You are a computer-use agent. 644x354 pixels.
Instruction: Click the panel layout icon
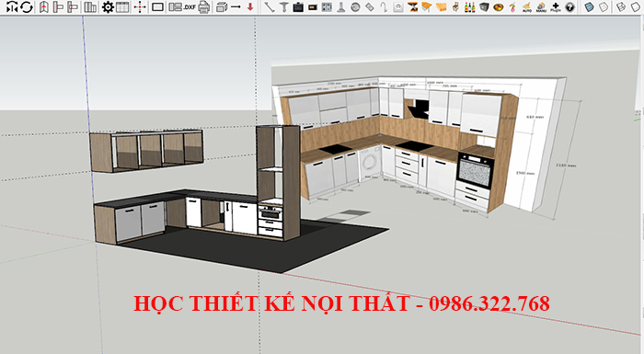click(176, 6)
